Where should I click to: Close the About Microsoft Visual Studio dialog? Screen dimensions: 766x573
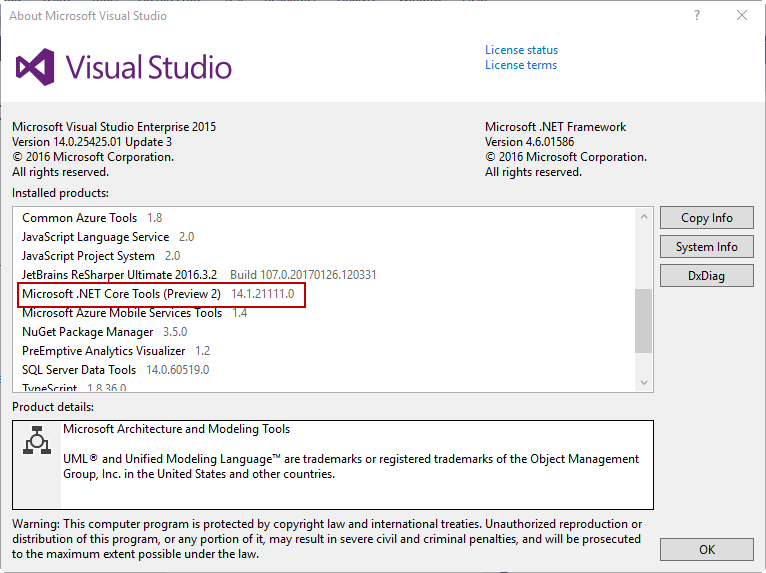742,16
